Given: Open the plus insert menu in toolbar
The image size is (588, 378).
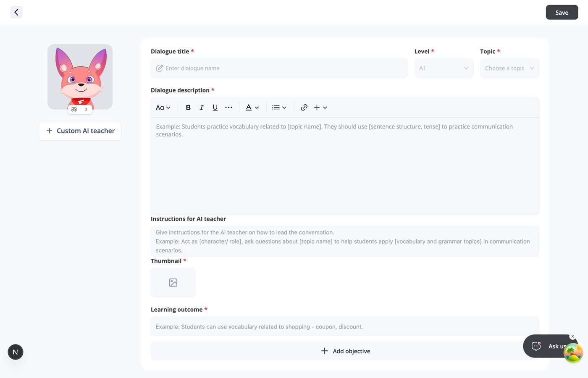Looking at the screenshot, I should coord(320,108).
